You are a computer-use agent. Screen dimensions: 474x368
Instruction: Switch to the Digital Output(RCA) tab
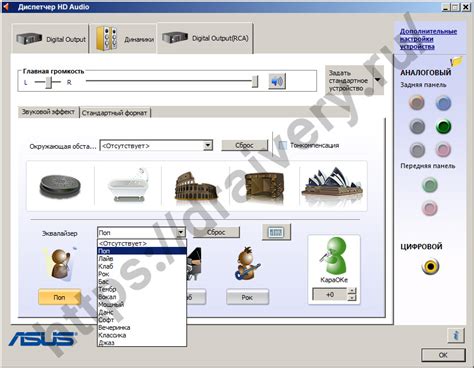205,38
